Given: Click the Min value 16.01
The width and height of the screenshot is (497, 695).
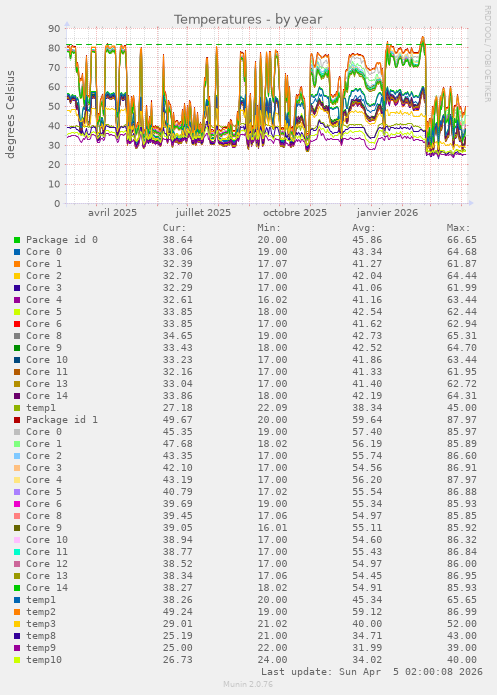Looking at the screenshot, I should [272, 528].
